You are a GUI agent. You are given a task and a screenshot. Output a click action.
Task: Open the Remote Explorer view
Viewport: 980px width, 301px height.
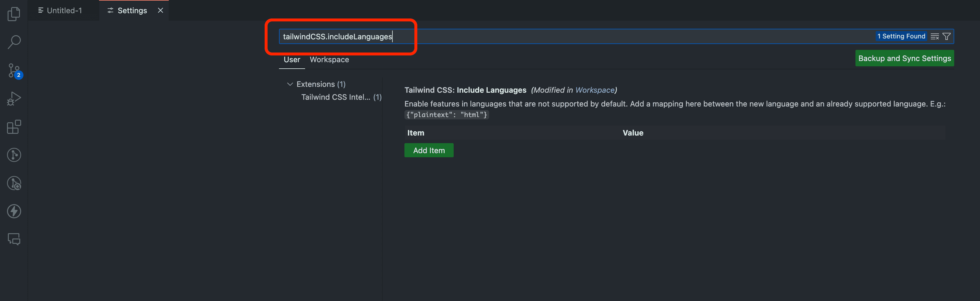[x=14, y=155]
